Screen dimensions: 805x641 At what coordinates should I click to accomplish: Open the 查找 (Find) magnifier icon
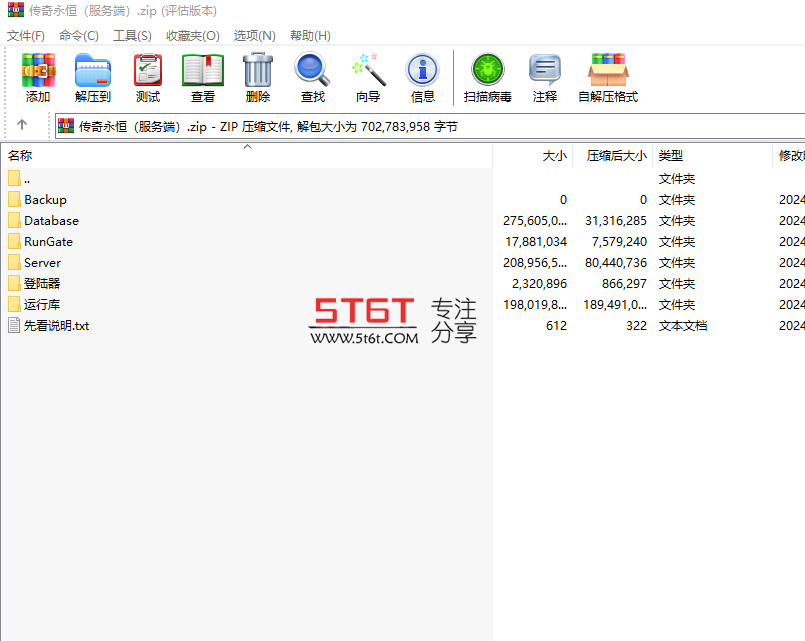point(313,77)
